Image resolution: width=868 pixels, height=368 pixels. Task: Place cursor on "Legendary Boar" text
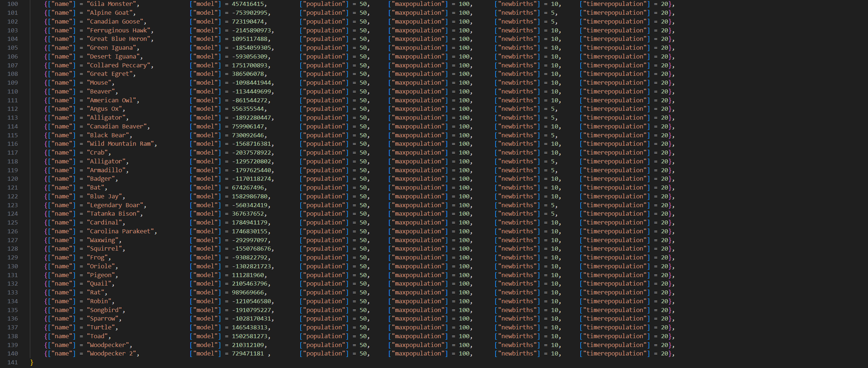(115, 205)
